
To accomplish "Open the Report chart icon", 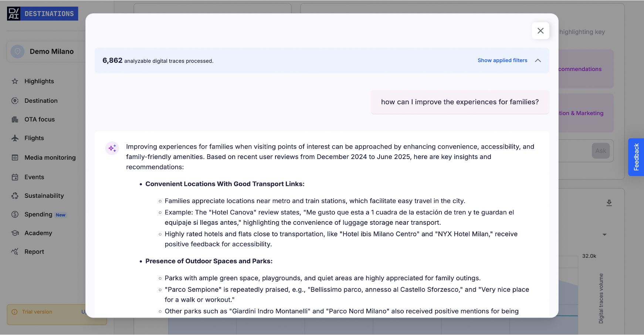I will point(15,251).
